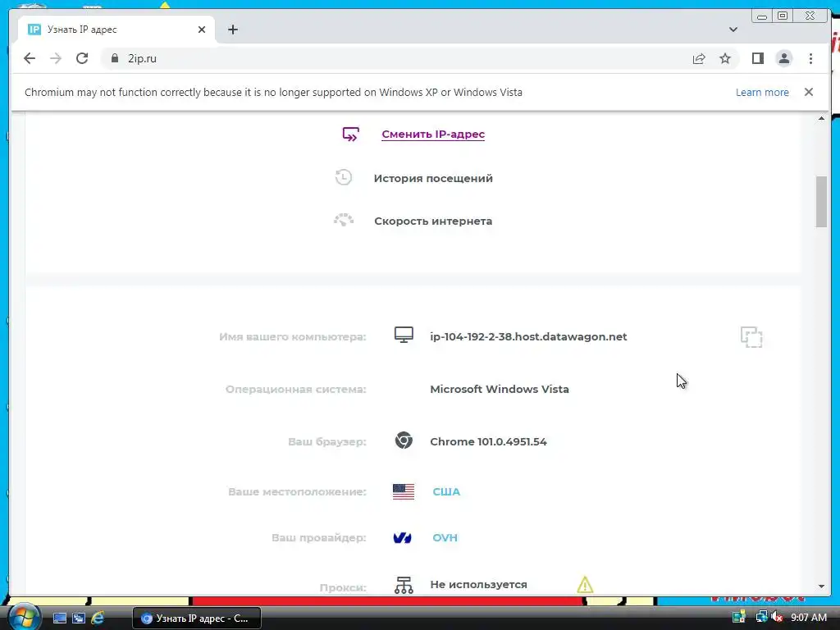Select the Ваш браузер label

coord(326,442)
